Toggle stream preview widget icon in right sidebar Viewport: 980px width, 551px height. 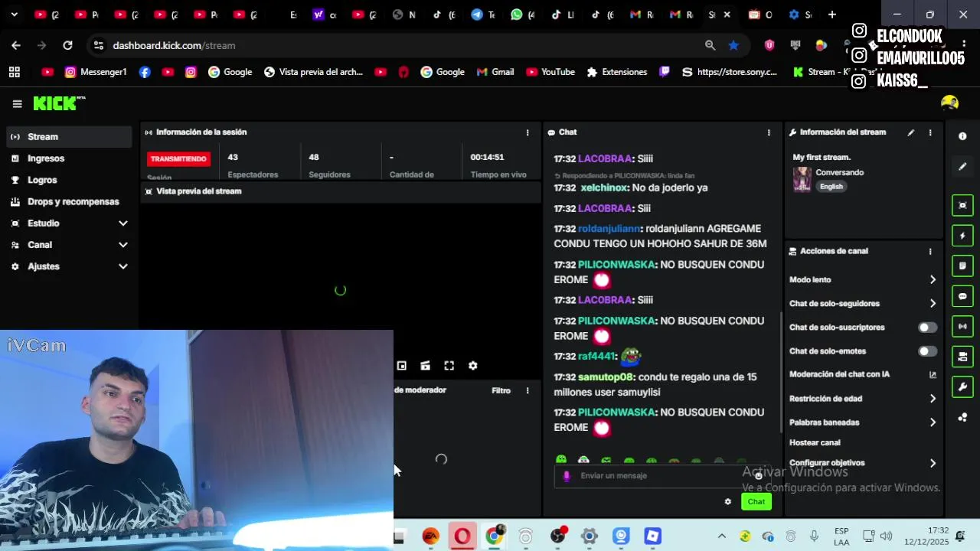point(962,205)
